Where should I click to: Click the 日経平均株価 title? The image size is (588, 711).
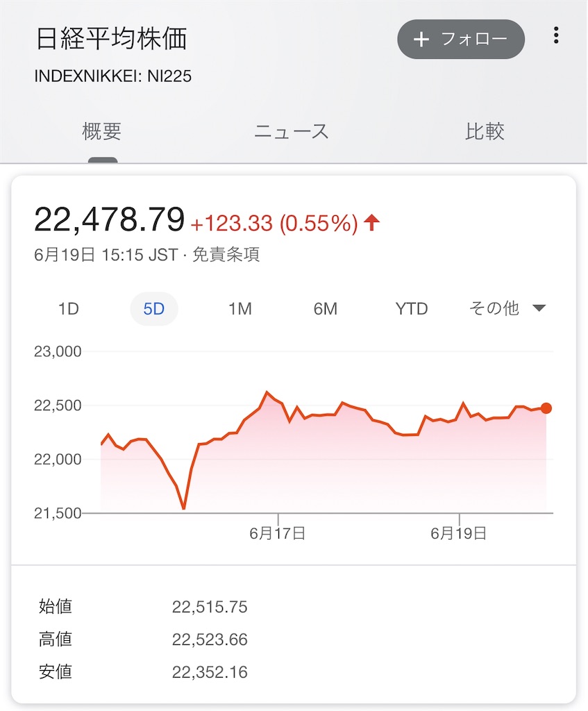pyautogui.click(x=112, y=39)
